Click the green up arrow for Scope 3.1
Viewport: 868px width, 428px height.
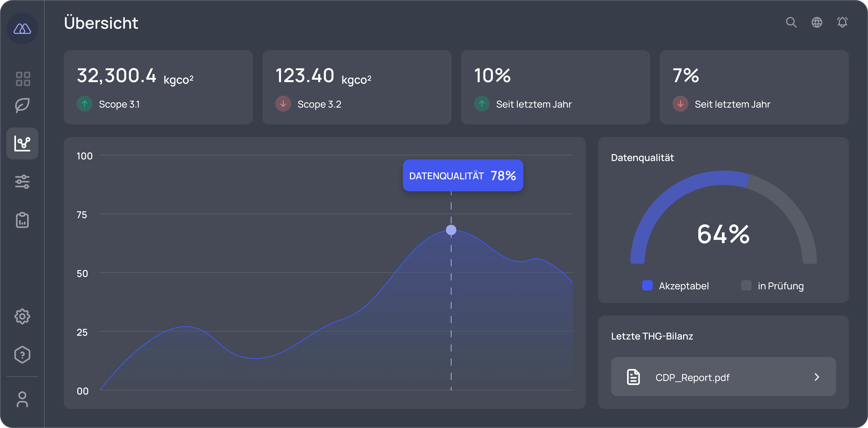(x=85, y=104)
